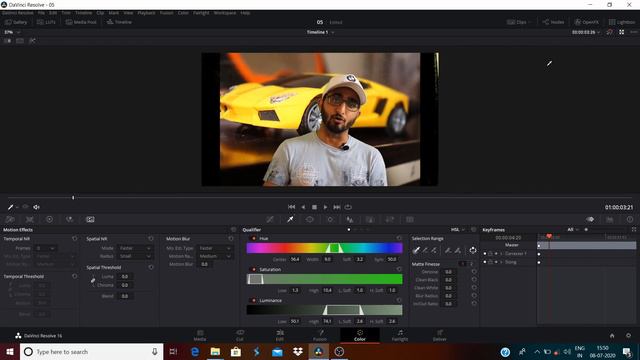Open the Help menu
Viewport: 640px width, 360px height.
(x=245, y=13)
